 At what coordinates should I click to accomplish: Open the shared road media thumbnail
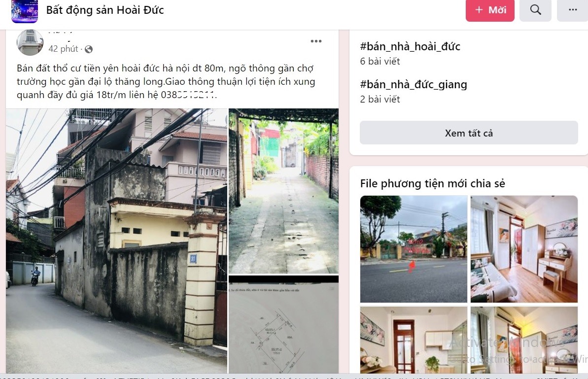[414, 249]
